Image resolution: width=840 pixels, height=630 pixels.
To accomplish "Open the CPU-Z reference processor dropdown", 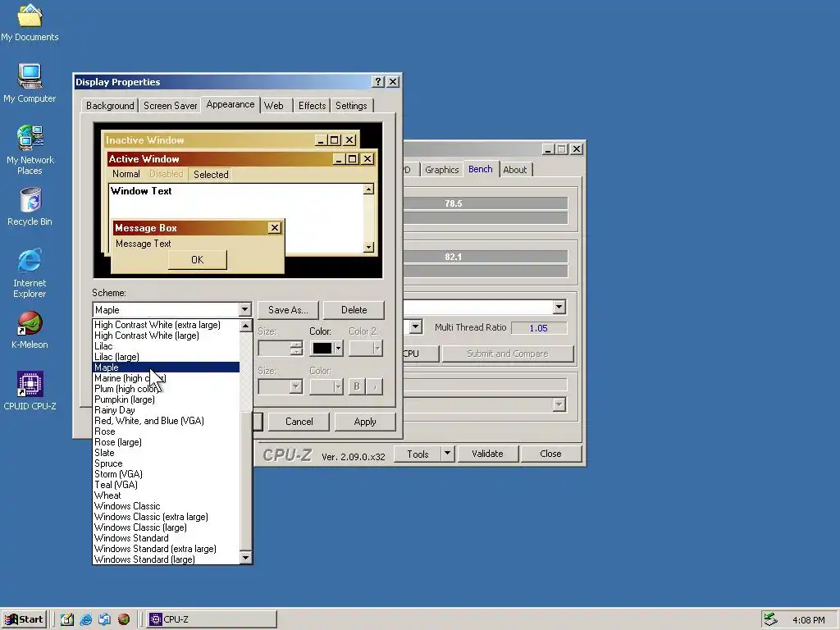I will [559, 307].
